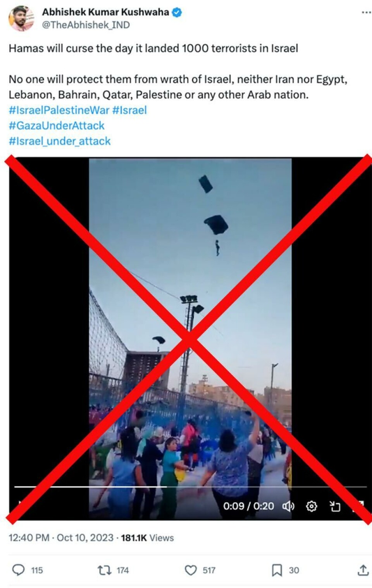Open the @TheAbhishek_IND handle link

tap(86, 25)
